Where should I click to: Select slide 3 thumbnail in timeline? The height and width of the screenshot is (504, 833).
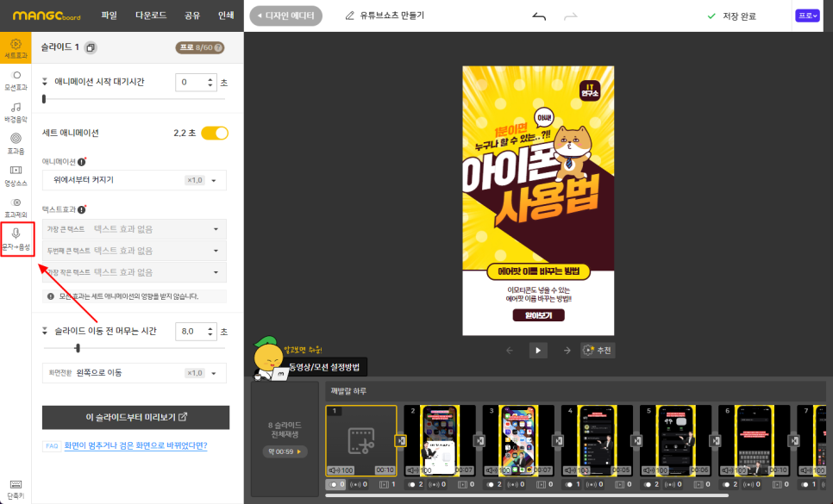coord(518,441)
